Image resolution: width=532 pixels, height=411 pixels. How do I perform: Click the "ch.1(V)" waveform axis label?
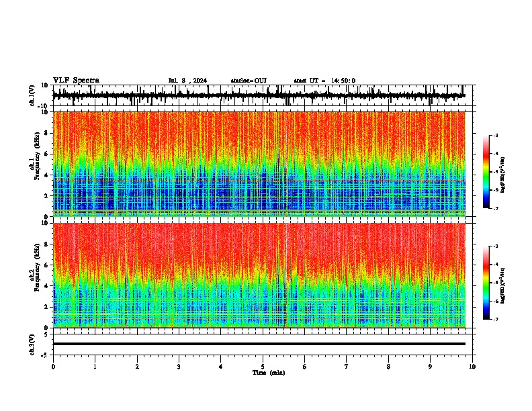coord(32,95)
